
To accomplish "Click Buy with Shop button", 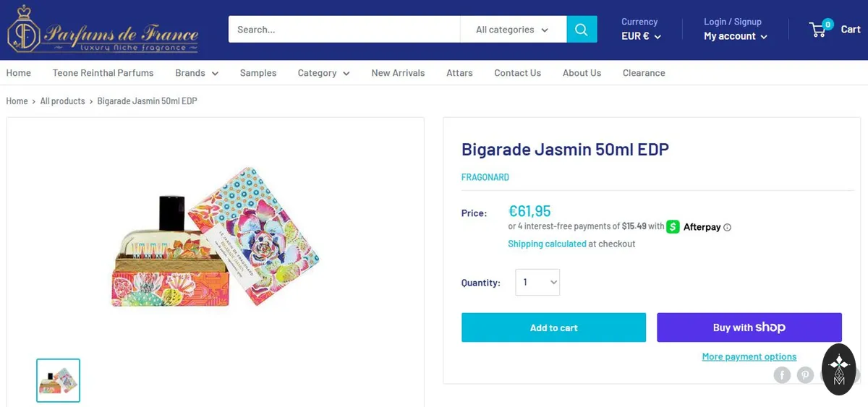I will point(749,327).
